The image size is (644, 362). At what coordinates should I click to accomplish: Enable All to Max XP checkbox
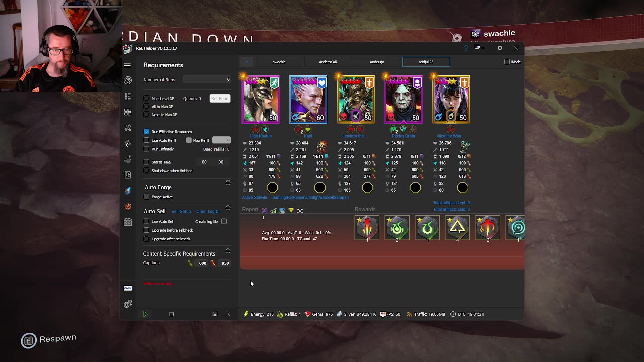coord(147,107)
